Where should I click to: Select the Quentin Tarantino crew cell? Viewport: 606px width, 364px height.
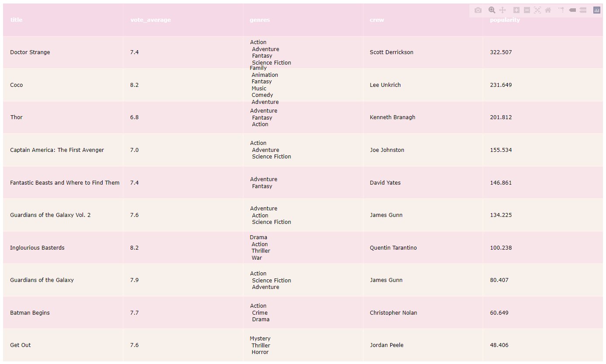(393, 248)
